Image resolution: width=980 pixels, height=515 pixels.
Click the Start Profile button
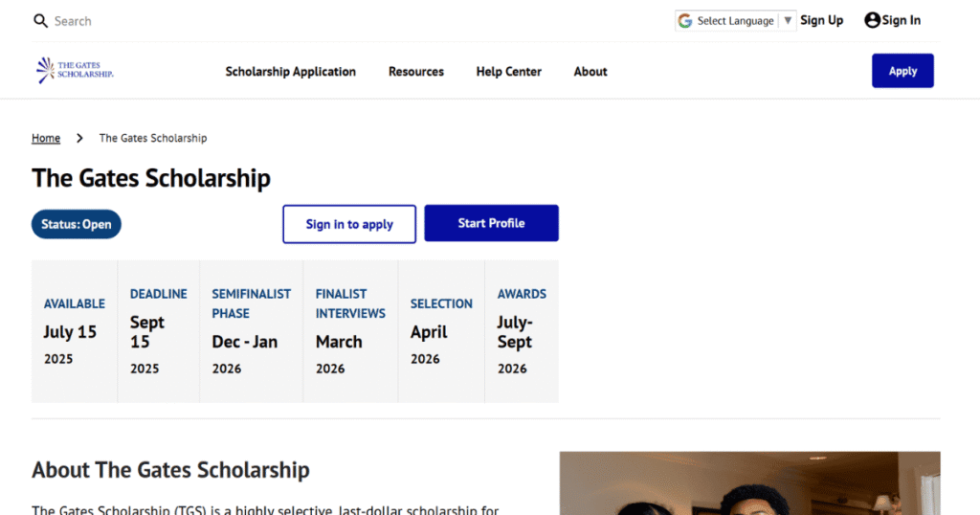pyautogui.click(x=491, y=223)
